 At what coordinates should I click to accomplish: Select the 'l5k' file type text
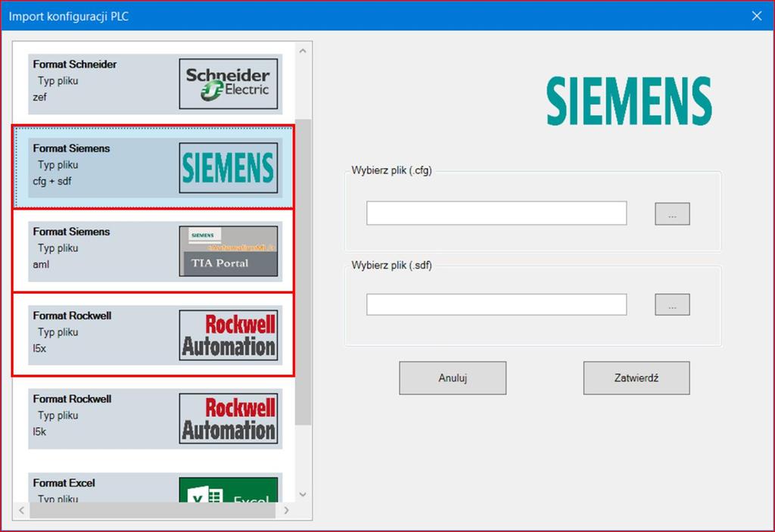(39, 431)
